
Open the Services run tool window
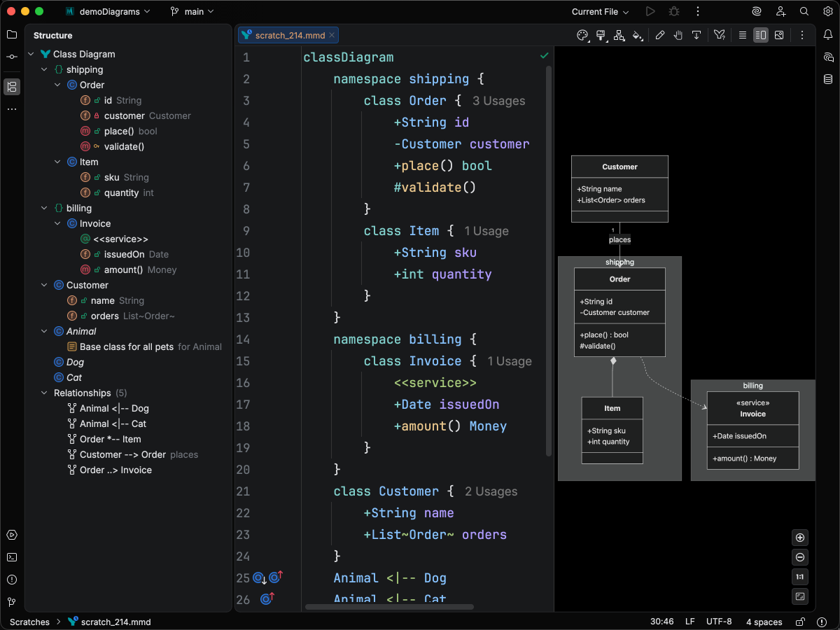[x=12, y=535]
